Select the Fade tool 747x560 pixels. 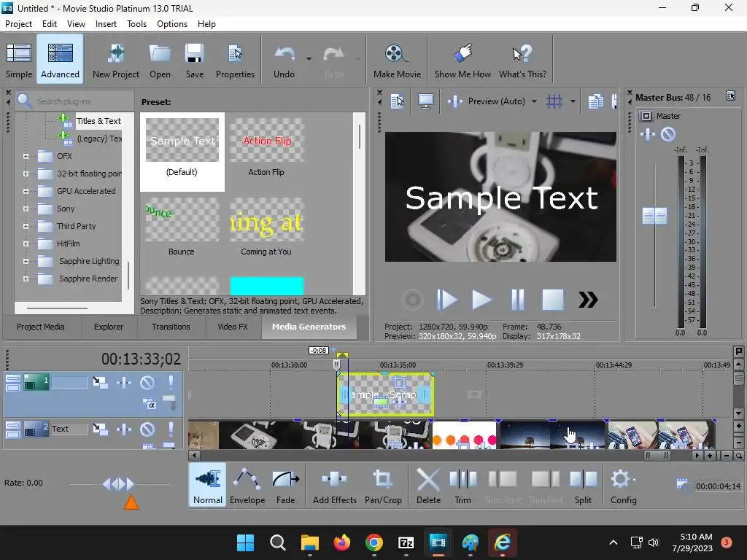tap(285, 485)
